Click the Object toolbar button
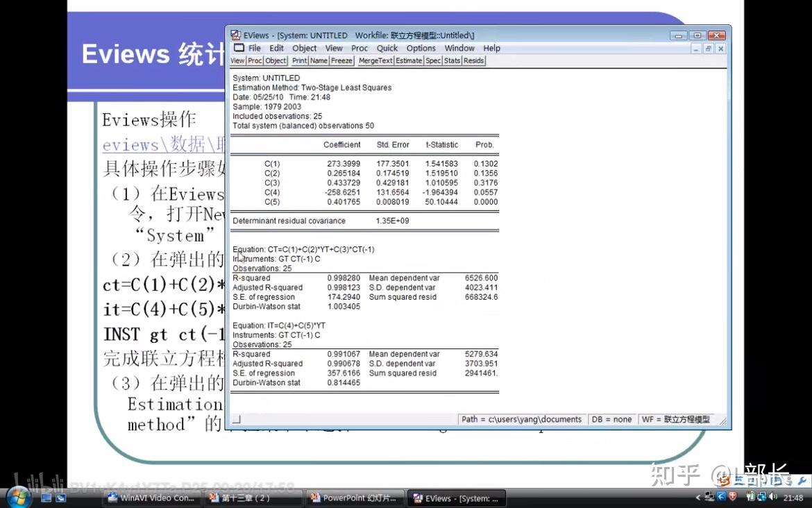Image resolution: width=812 pixels, height=508 pixels. point(275,60)
